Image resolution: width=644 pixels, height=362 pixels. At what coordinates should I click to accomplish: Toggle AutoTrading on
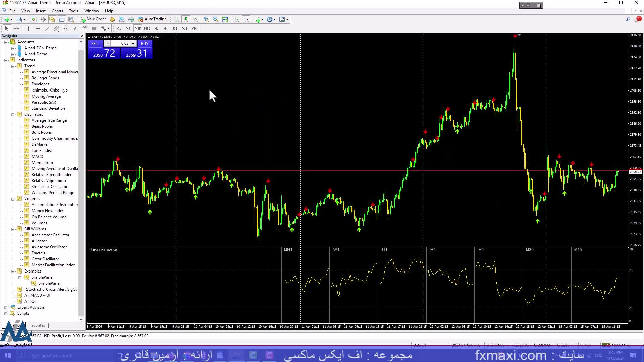point(153,19)
